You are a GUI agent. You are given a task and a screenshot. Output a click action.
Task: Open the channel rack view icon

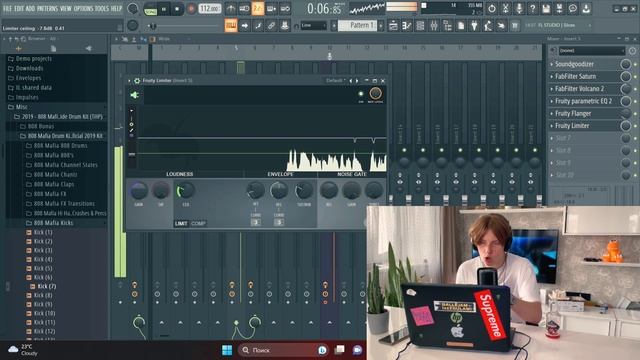(x=420, y=26)
